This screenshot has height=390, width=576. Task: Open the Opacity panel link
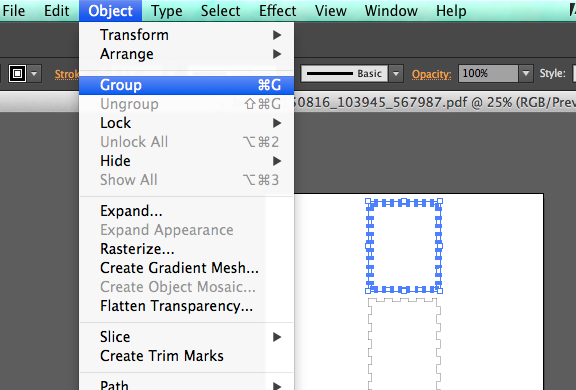pos(431,74)
